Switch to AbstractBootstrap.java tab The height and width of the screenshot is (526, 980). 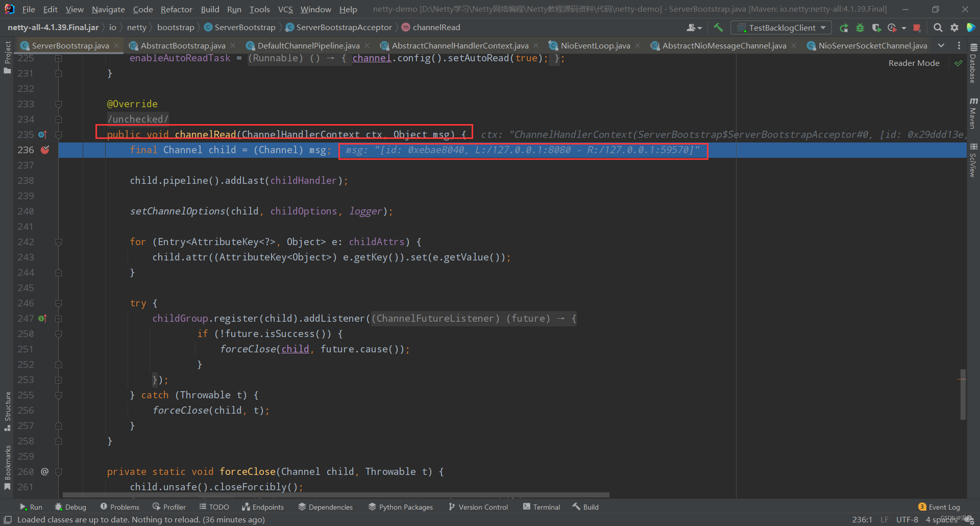coord(183,45)
